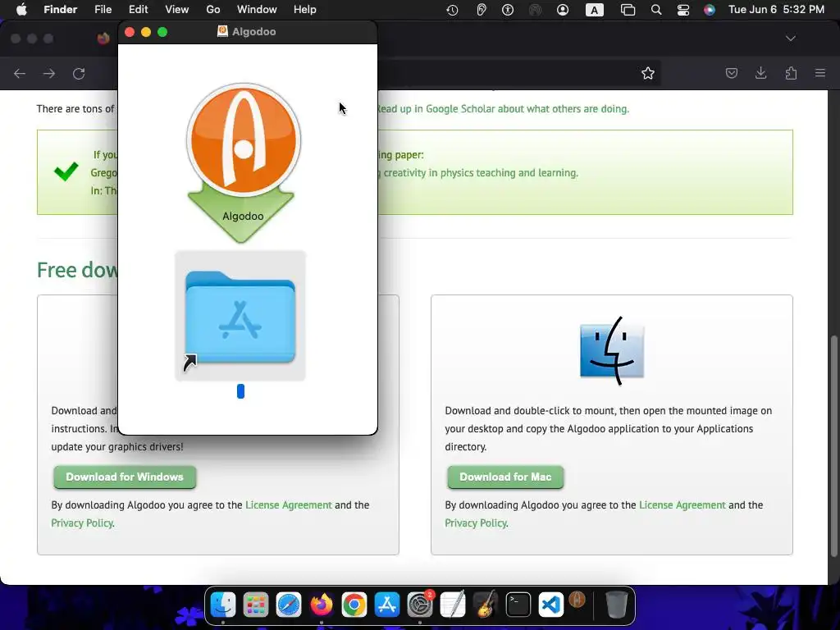Click the user account menu bar icon
This screenshot has width=840, height=630.
tap(563, 10)
